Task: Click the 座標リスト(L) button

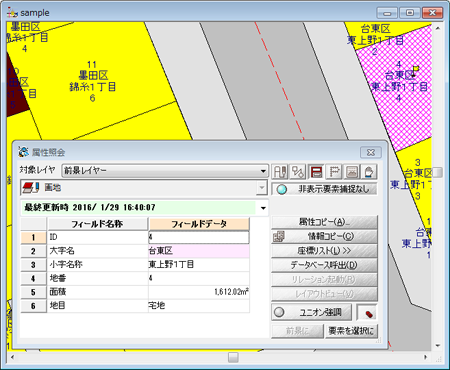Action: tap(325, 251)
